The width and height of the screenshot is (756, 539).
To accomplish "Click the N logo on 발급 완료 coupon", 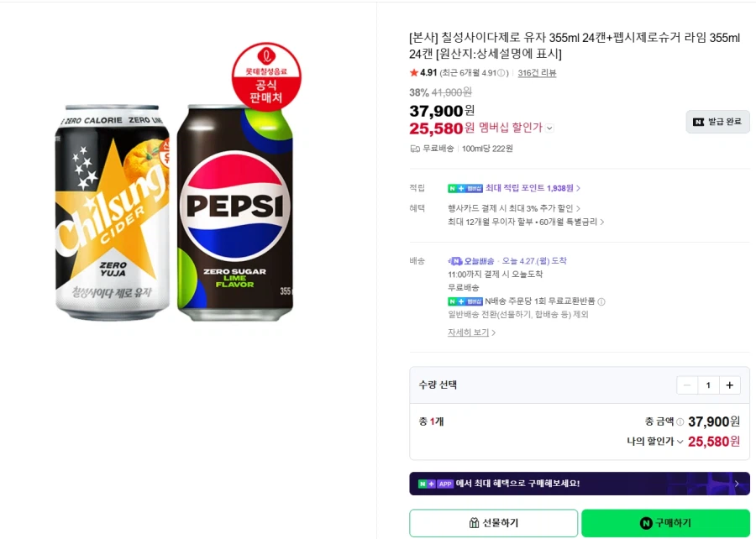I will pos(697,123).
